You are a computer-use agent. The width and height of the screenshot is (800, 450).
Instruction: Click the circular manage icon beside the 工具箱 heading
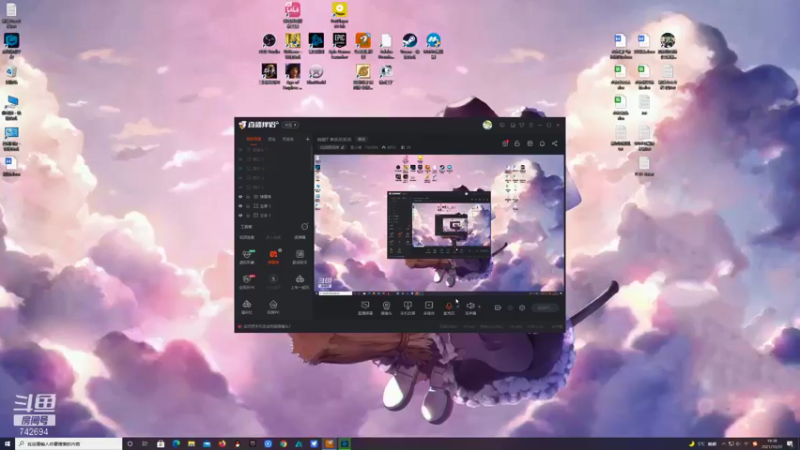pos(305,227)
